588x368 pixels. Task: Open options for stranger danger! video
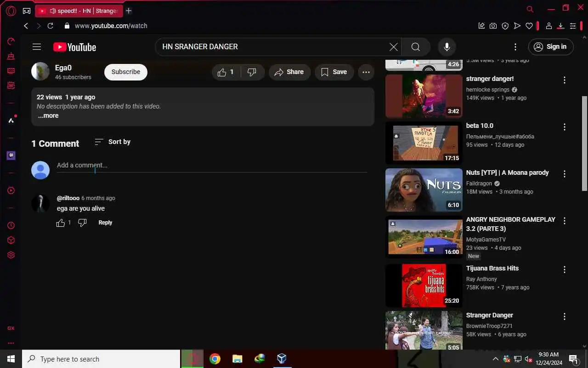[565, 80]
